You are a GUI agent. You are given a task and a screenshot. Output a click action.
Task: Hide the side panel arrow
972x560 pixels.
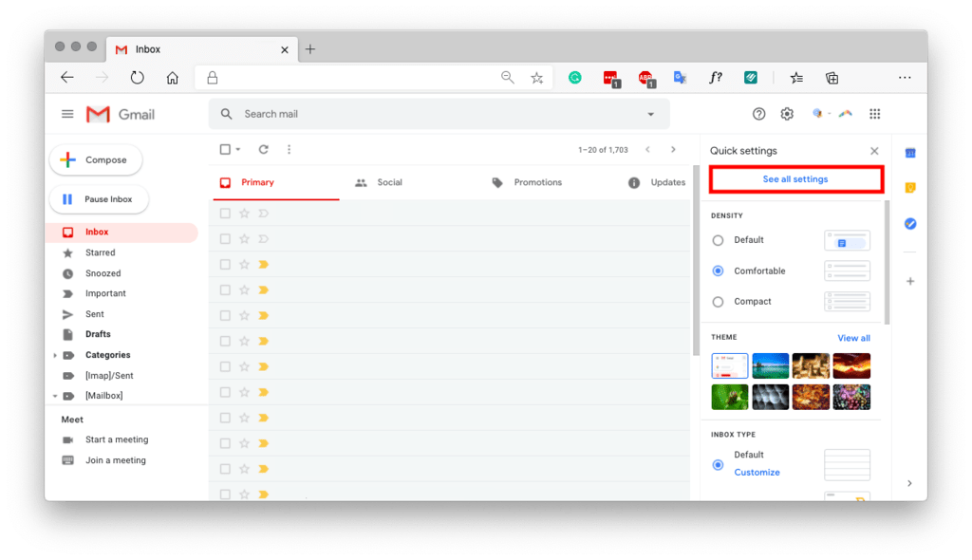[x=909, y=483]
